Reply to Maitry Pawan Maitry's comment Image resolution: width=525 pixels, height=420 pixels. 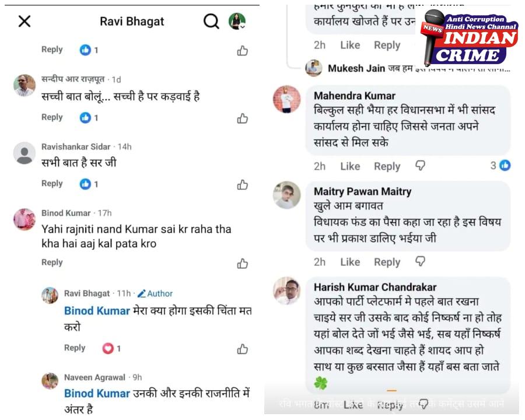pos(387,262)
